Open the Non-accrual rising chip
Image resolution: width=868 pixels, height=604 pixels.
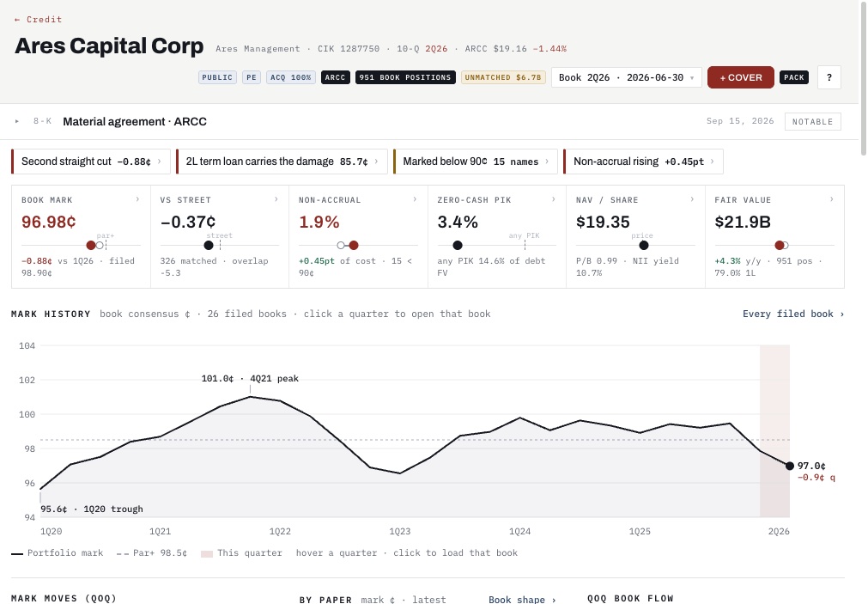[643, 162]
